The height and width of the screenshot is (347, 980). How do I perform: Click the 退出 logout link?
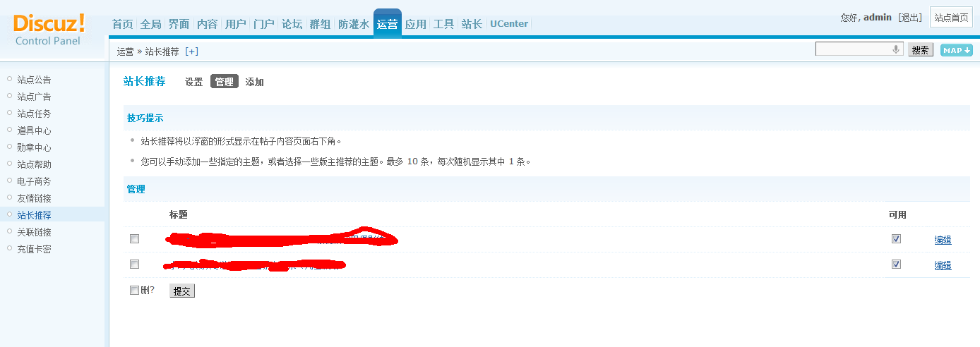point(910,18)
